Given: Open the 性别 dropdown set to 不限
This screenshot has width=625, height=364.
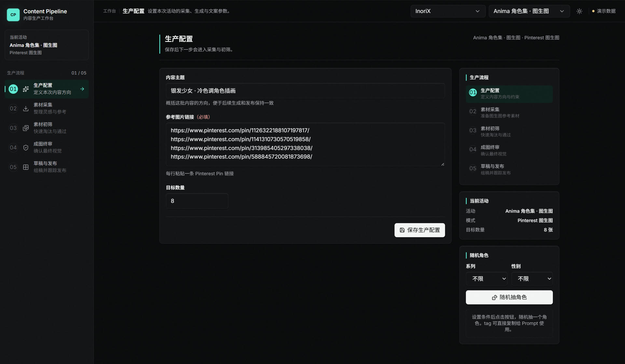Looking at the screenshot, I should coord(532,279).
